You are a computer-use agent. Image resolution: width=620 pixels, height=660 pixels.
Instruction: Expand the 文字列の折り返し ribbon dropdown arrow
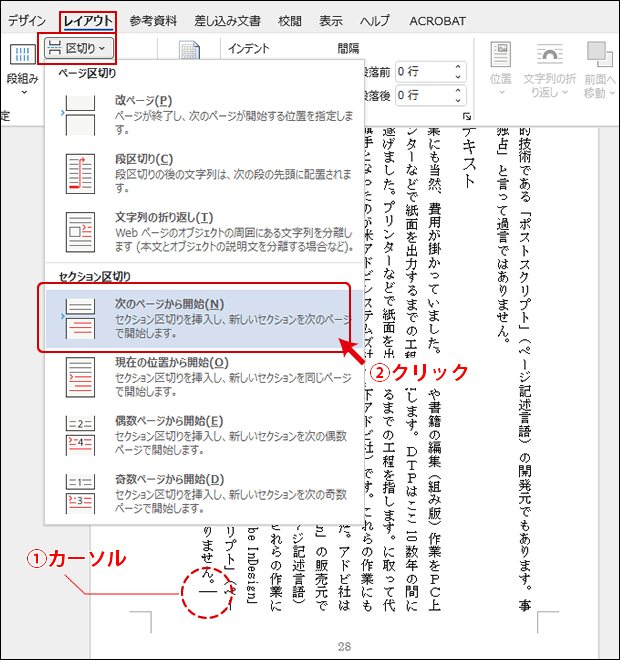coord(565,92)
